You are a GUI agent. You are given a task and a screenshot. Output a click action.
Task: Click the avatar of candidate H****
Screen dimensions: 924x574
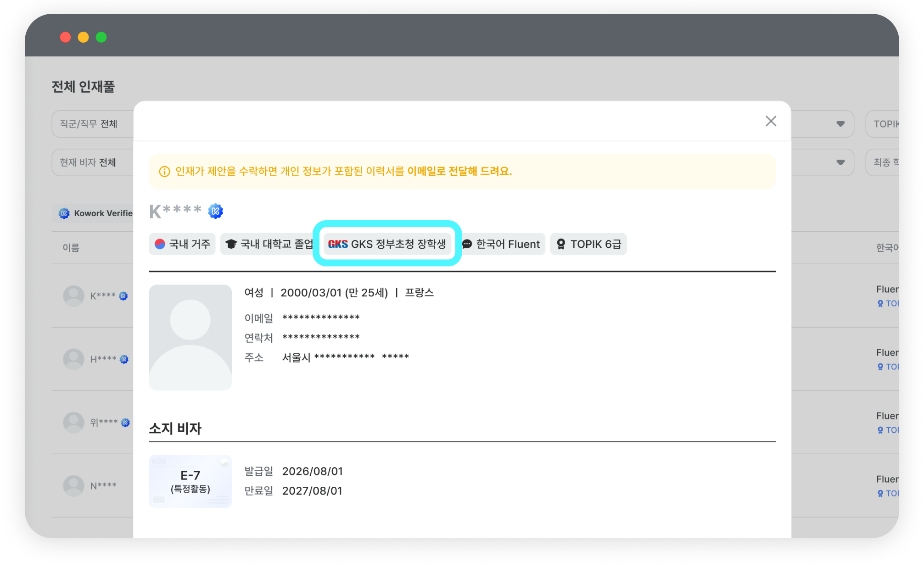[x=73, y=359]
